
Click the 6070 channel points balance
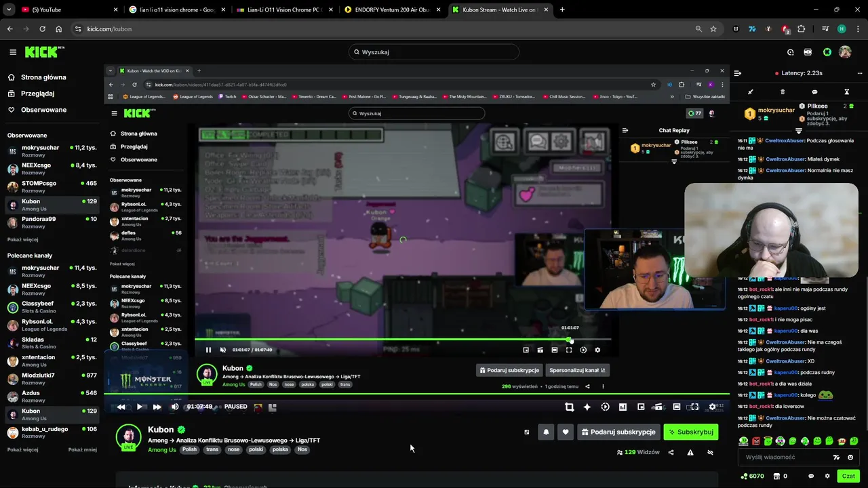click(x=753, y=476)
